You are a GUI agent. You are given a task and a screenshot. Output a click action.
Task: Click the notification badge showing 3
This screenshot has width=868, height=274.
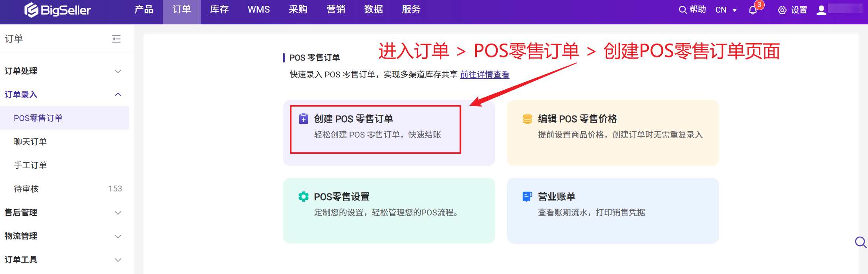(x=759, y=5)
